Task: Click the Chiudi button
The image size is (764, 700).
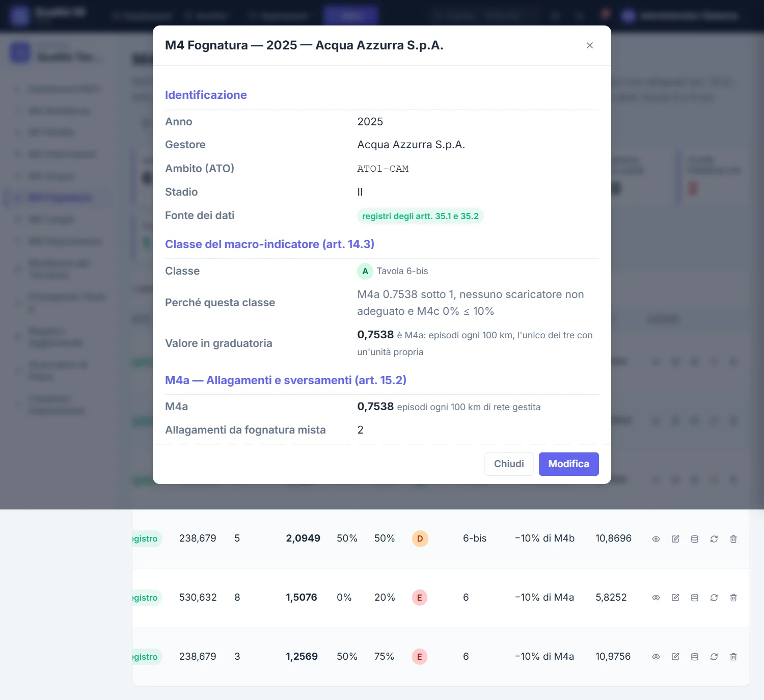Action: [509, 464]
